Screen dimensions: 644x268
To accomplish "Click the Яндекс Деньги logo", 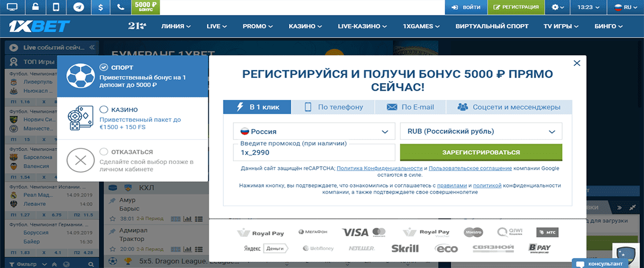I will (267, 249).
